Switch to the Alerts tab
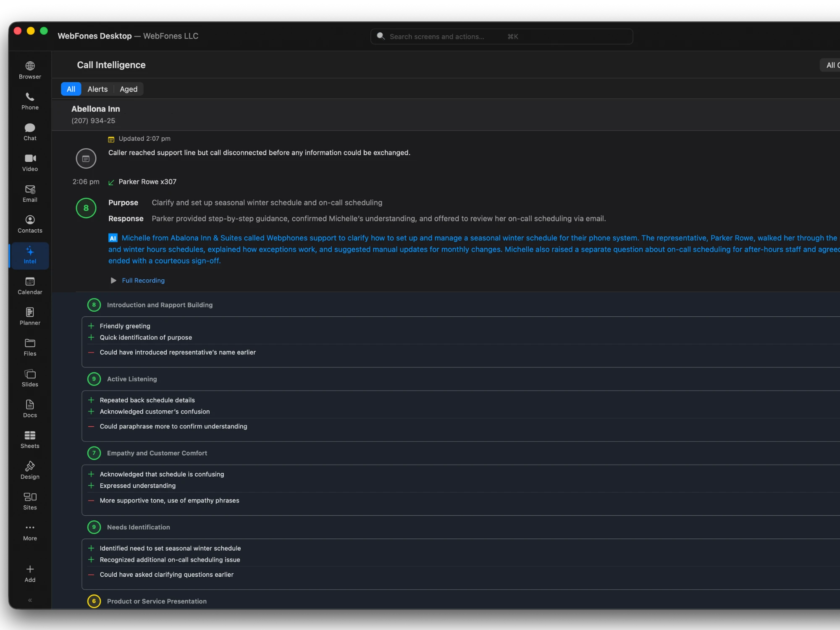Screen dimensions: 840x630 [x=97, y=89]
